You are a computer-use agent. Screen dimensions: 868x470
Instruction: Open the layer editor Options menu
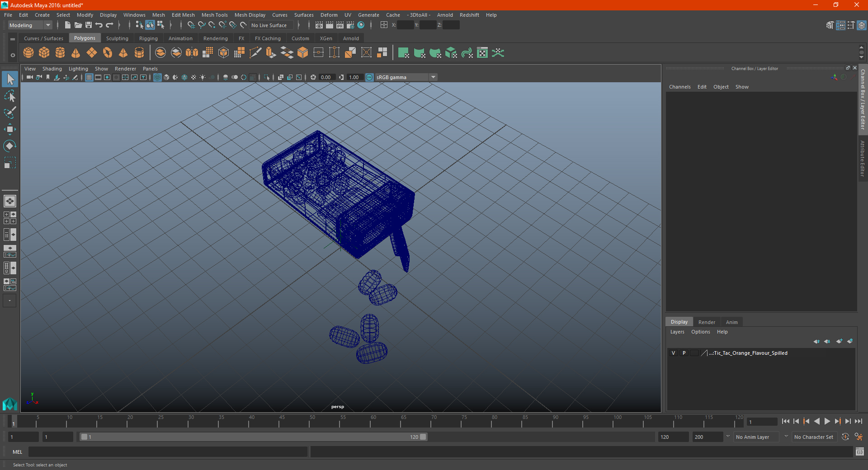(x=700, y=332)
